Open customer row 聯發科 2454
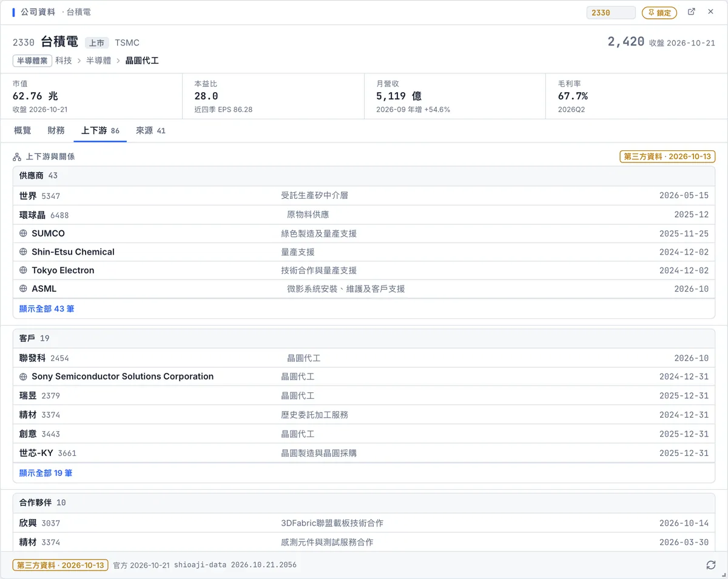 tap(364, 358)
